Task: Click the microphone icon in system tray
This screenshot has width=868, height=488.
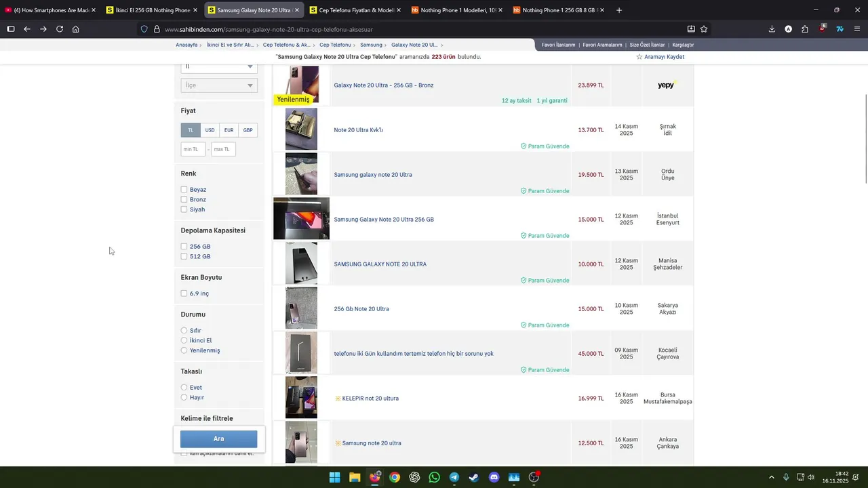Action: coord(786,477)
